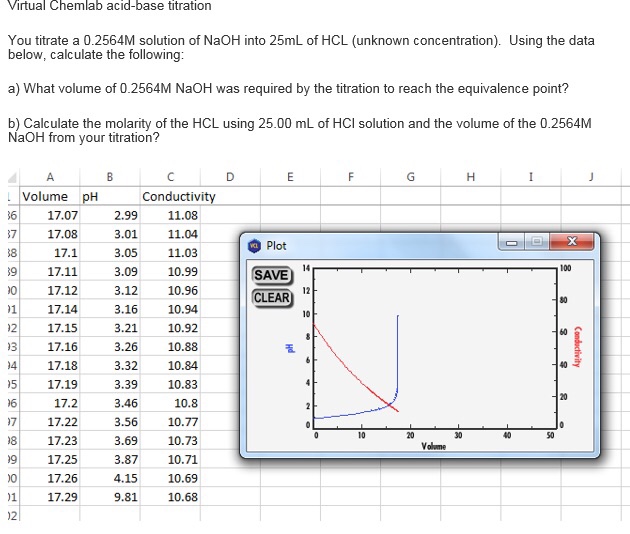The image size is (630, 534).
Task: Select pH cell 3.16
Action: [110, 309]
